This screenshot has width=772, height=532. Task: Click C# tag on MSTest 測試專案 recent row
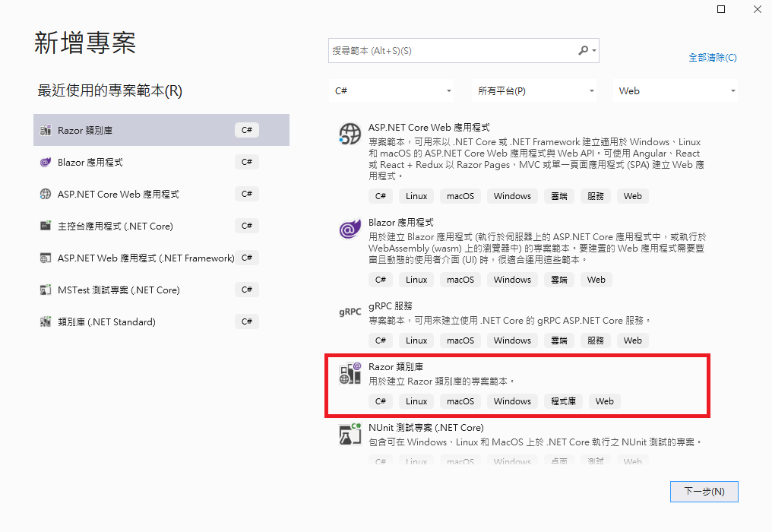(247, 290)
